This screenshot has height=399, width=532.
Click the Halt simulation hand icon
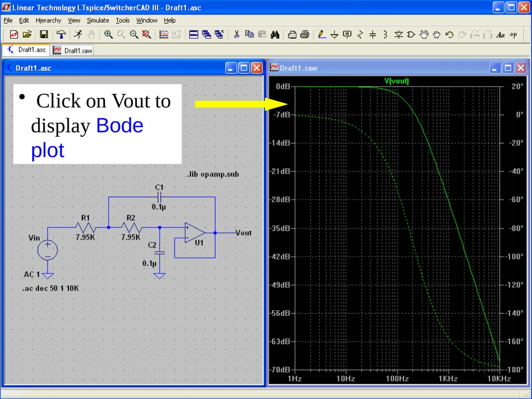91,34
